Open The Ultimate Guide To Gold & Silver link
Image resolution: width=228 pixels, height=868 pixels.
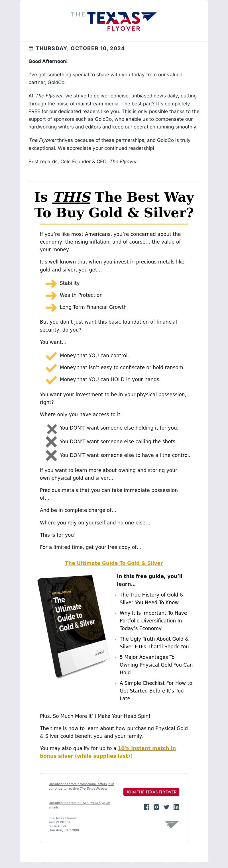click(114, 563)
